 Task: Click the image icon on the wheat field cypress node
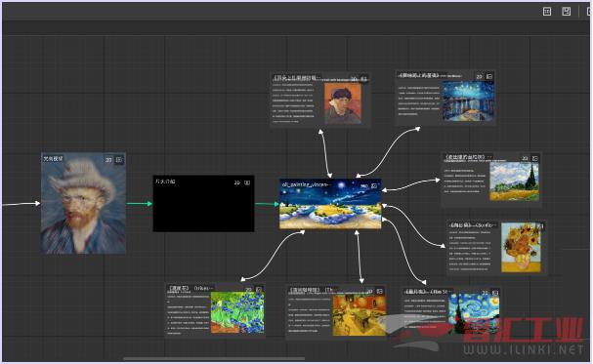(x=534, y=159)
